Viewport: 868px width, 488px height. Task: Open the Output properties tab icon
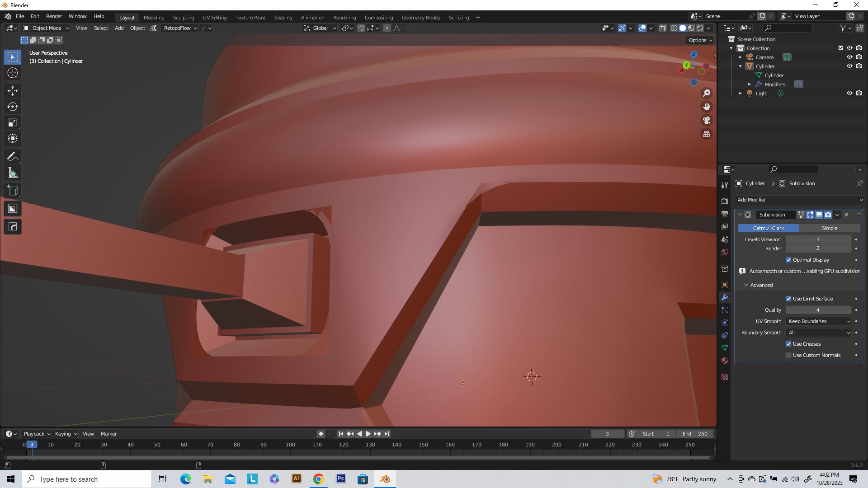(x=725, y=214)
